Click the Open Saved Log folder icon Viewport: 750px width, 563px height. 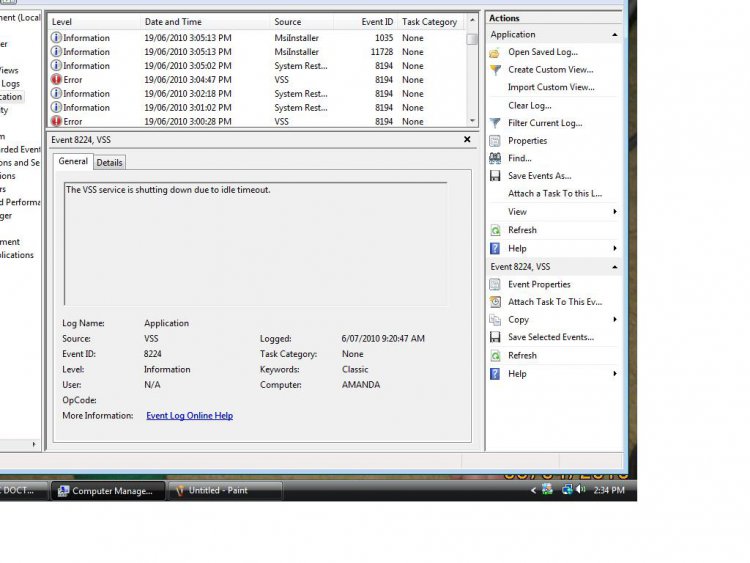(x=495, y=53)
